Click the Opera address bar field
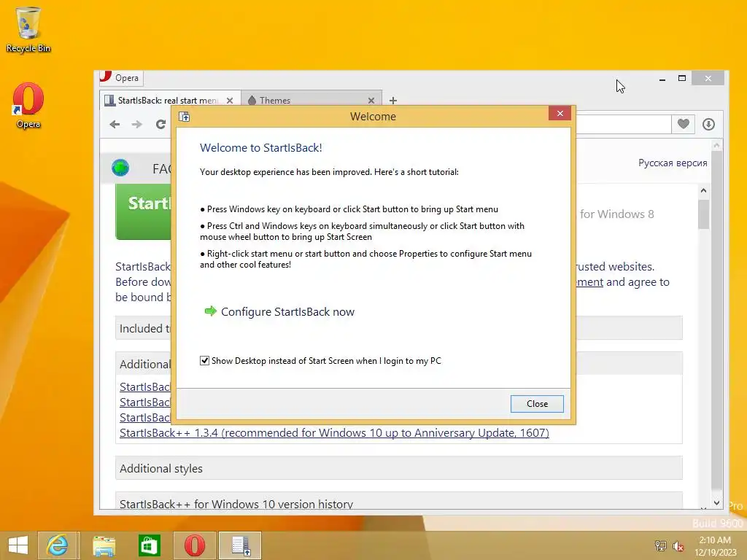 [x=623, y=124]
